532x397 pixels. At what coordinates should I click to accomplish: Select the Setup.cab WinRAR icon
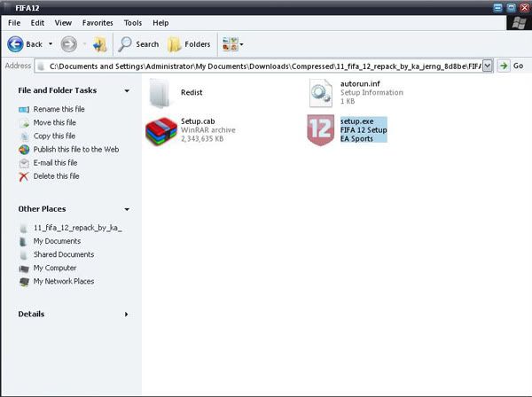tap(161, 131)
